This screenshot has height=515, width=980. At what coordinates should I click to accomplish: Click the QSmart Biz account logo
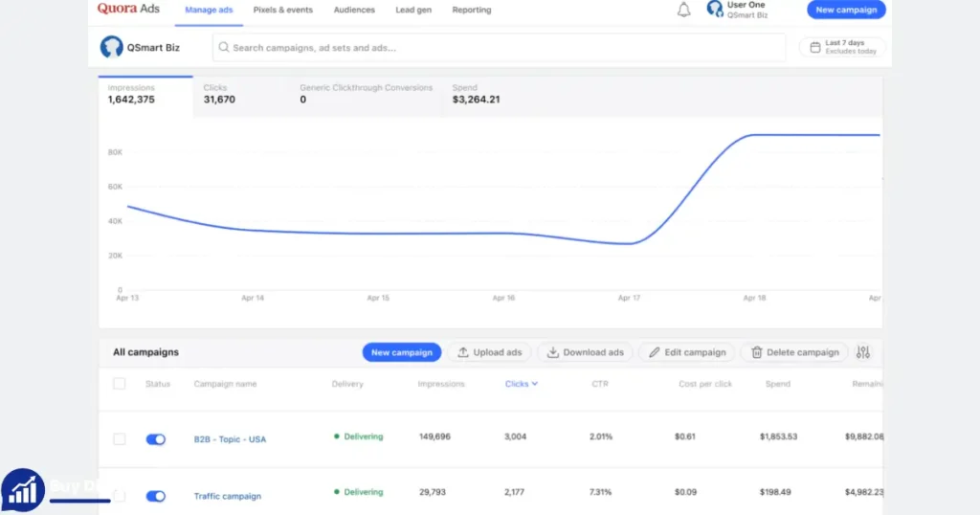pos(111,47)
